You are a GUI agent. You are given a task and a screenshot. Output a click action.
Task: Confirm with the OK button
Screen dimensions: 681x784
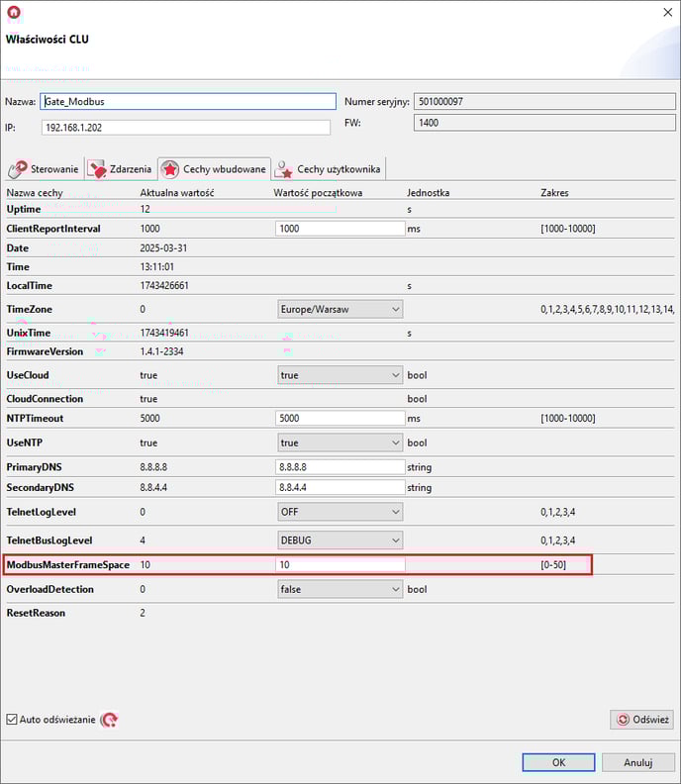point(558,762)
